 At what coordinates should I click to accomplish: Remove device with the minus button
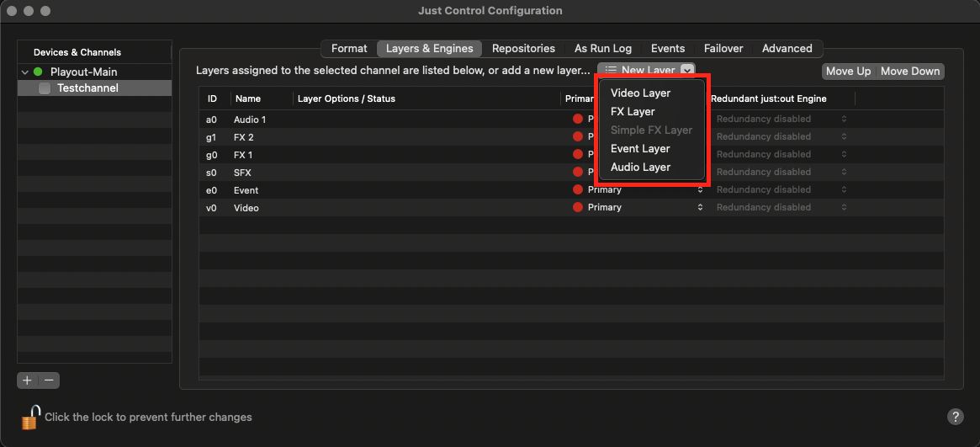(x=50, y=380)
